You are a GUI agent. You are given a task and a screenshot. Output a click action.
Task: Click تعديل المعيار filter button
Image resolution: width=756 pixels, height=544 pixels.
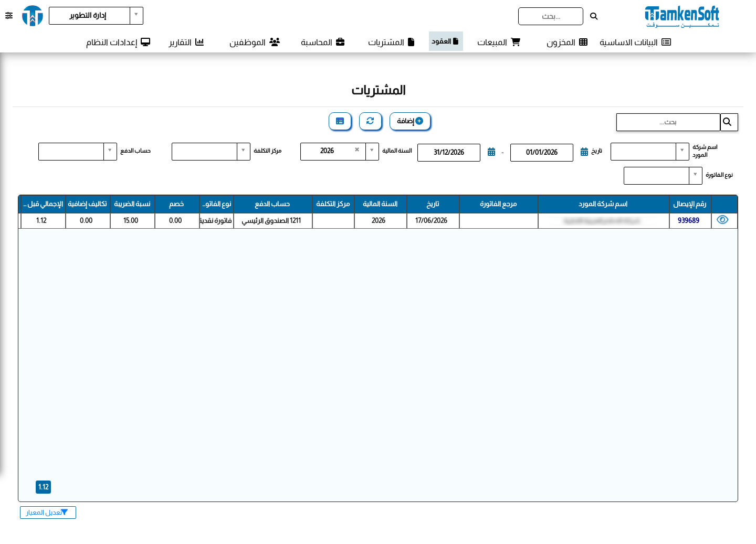click(x=48, y=513)
